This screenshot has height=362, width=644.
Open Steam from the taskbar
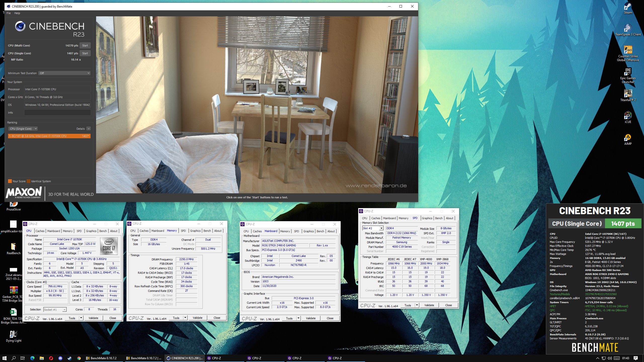pyautogui.click(x=70, y=358)
